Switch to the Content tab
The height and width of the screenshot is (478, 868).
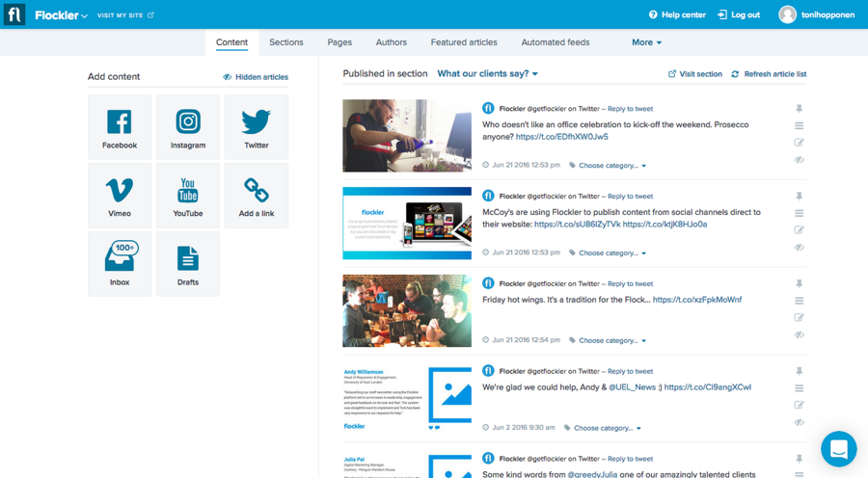click(x=231, y=42)
